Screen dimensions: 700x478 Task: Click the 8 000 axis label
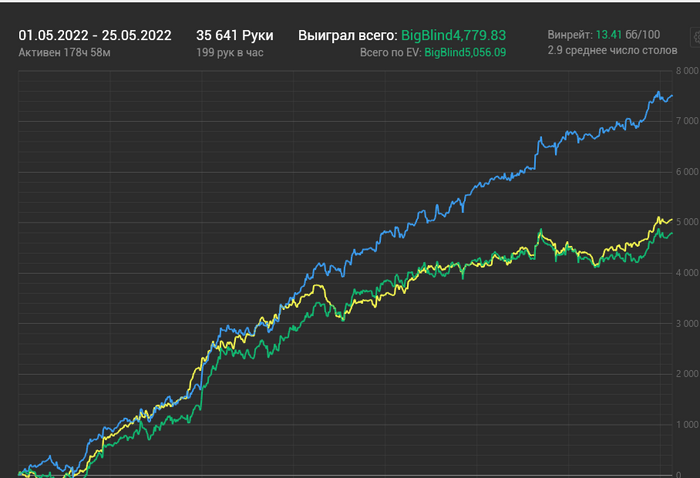click(x=687, y=71)
